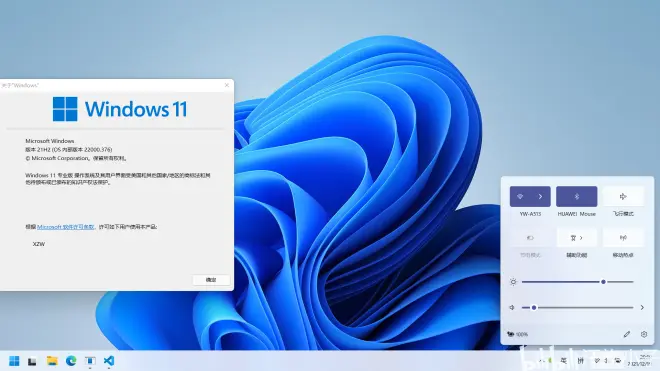Enable airplane mode (飞行模式)
Screen dimensions: 660x371
pyautogui.click(x=623, y=196)
